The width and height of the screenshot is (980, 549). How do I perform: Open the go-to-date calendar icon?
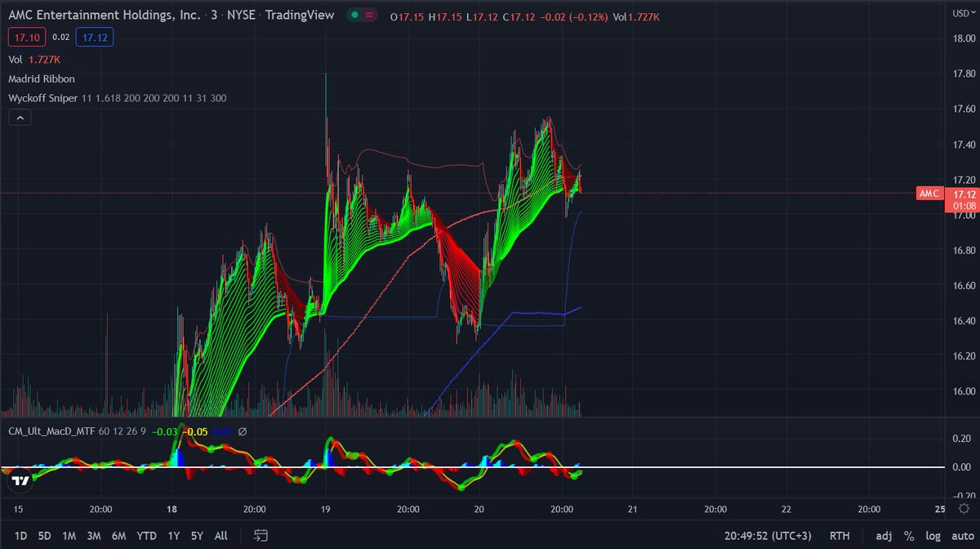[x=261, y=536]
